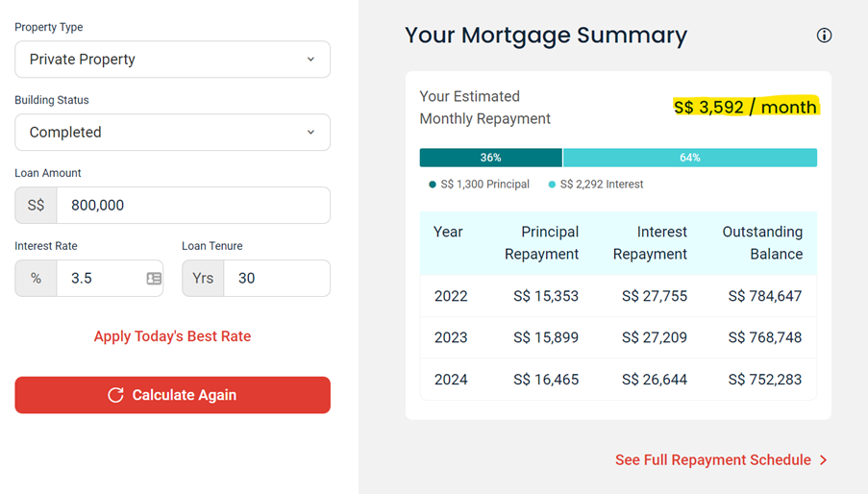This screenshot has width=868, height=494.
Task: Click the 36% principal bar segment
Action: (491, 158)
